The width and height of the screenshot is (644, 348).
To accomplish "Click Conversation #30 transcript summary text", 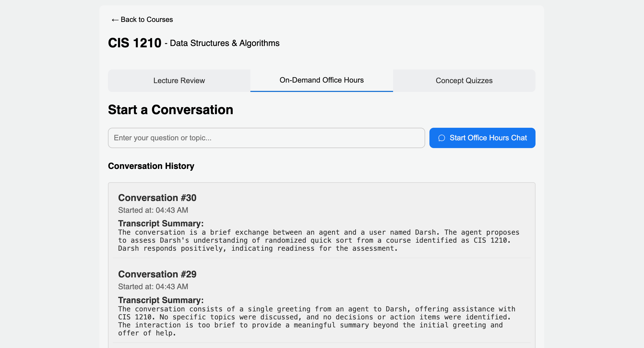I will pyautogui.click(x=318, y=240).
